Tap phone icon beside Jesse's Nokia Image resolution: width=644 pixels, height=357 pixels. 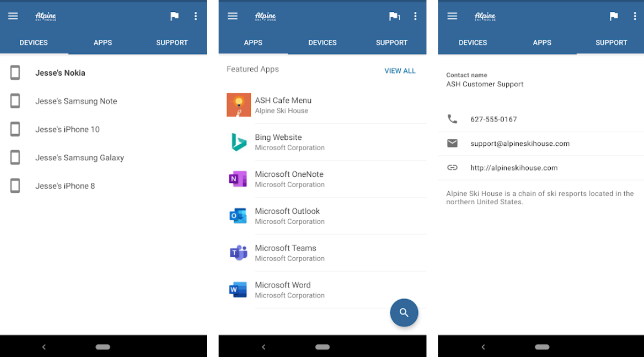click(x=16, y=72)
